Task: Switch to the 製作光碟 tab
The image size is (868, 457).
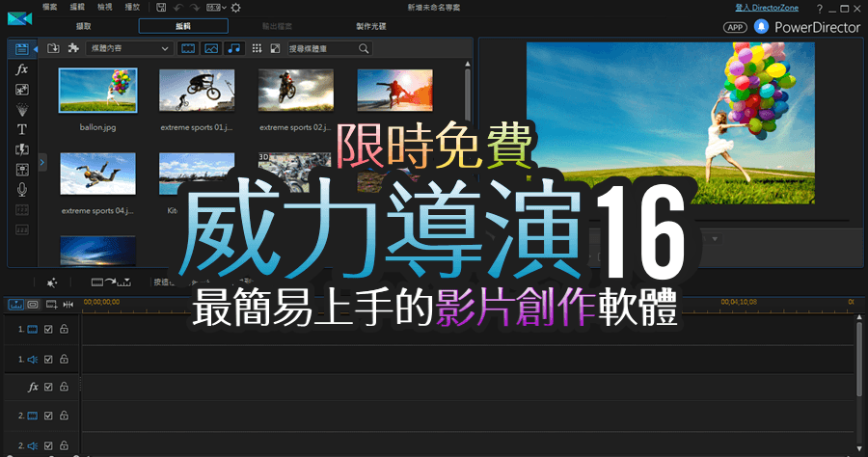Action: [371, 26]
